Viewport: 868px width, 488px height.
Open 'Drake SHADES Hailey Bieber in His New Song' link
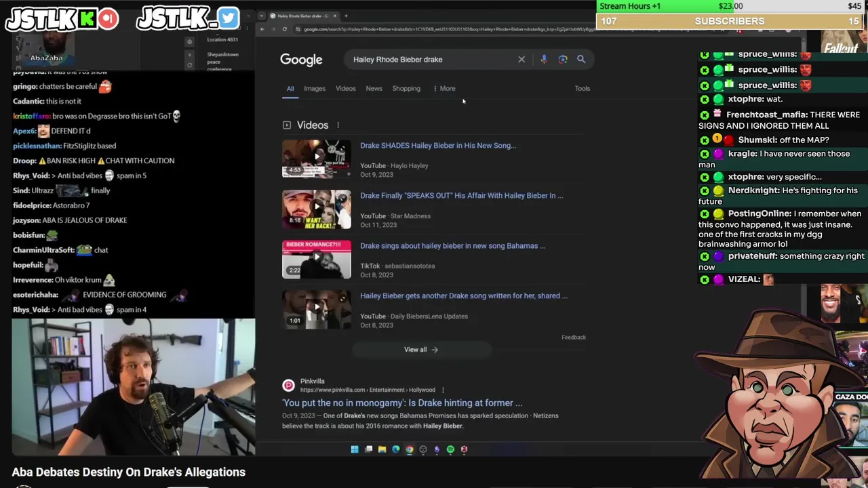tap(438, 146)
